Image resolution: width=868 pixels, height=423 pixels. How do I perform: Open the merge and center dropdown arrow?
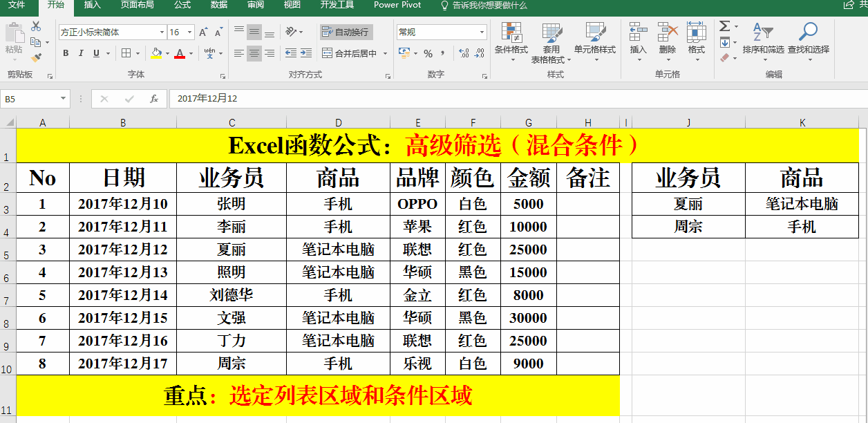tap(386, 53)
